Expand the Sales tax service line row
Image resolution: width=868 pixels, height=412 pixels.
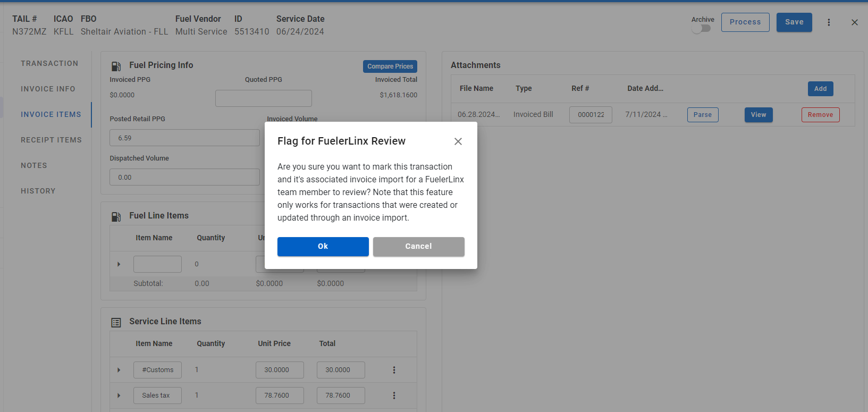119,396
